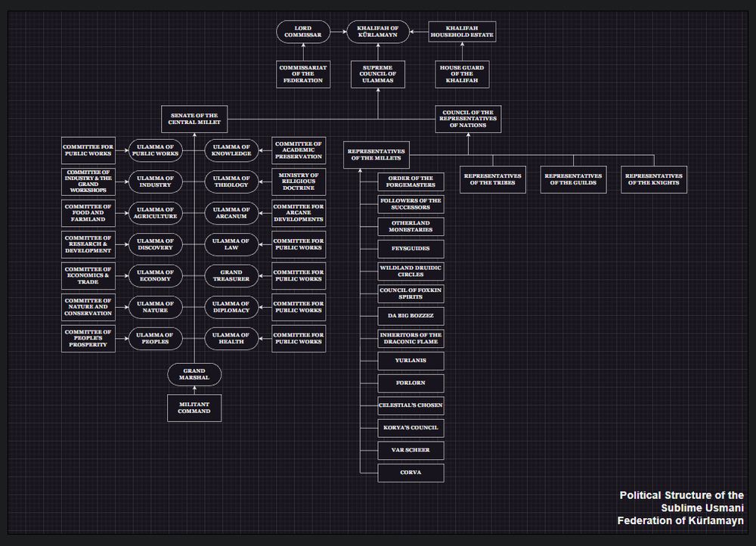756x546 pixels.
Task: Click the Khalifah of Kürlamayn node
Action: click(377, 32)
